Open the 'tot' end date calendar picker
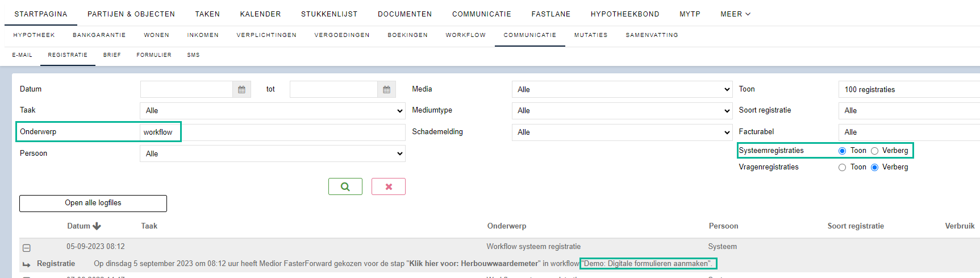980x278 pixels. [386, 89]
